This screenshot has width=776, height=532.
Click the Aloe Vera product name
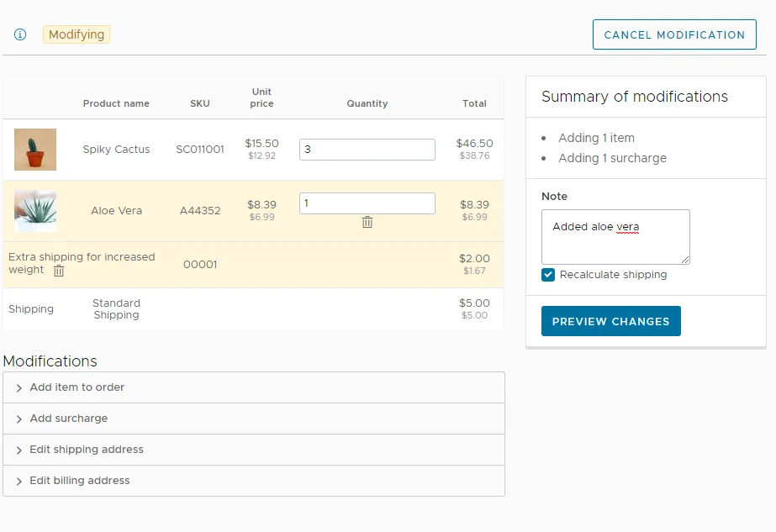tap(116, 211)
